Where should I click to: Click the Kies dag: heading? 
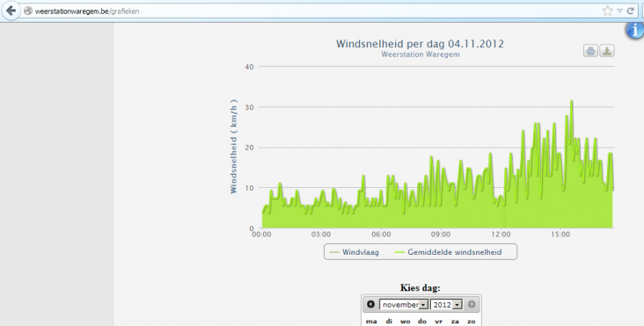(x=421, y=288)
